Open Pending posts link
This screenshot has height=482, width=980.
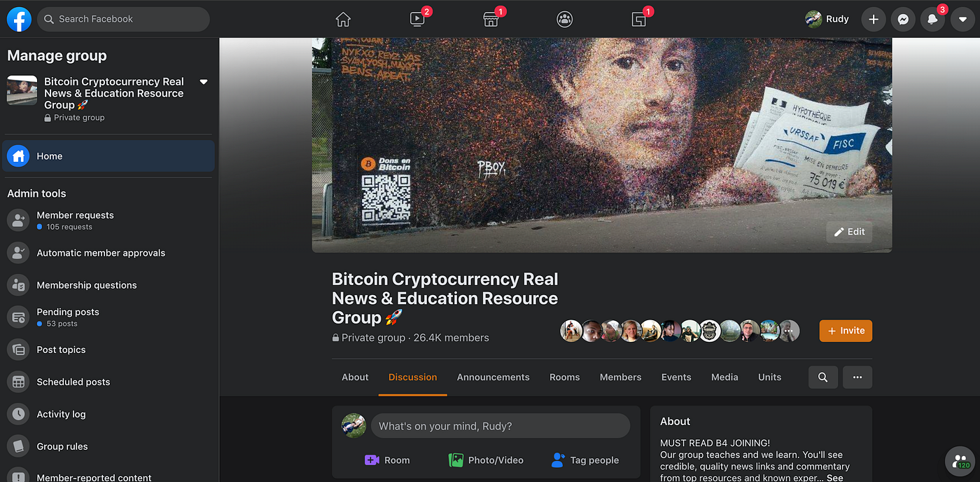click(x=68, y=312)
